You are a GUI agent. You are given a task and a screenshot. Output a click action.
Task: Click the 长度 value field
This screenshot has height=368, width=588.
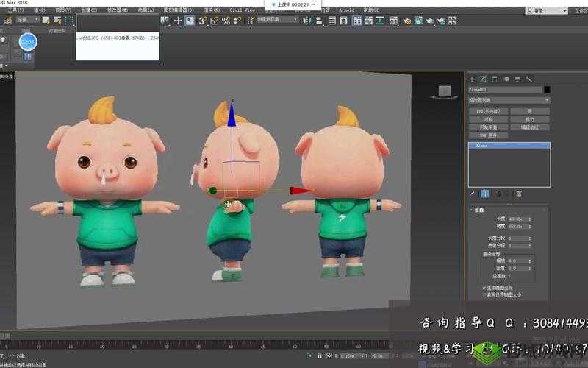point(517,219)
